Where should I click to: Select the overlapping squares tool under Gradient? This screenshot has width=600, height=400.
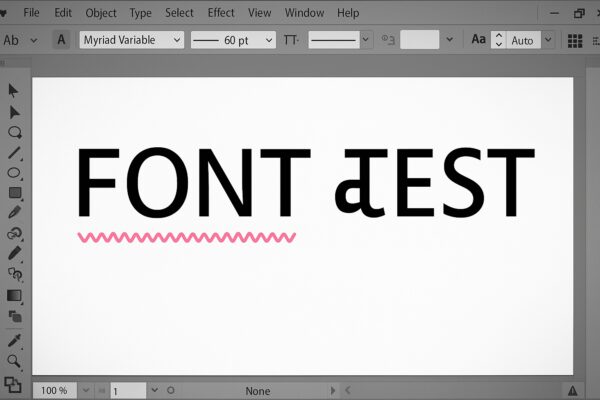click(15, 317)
